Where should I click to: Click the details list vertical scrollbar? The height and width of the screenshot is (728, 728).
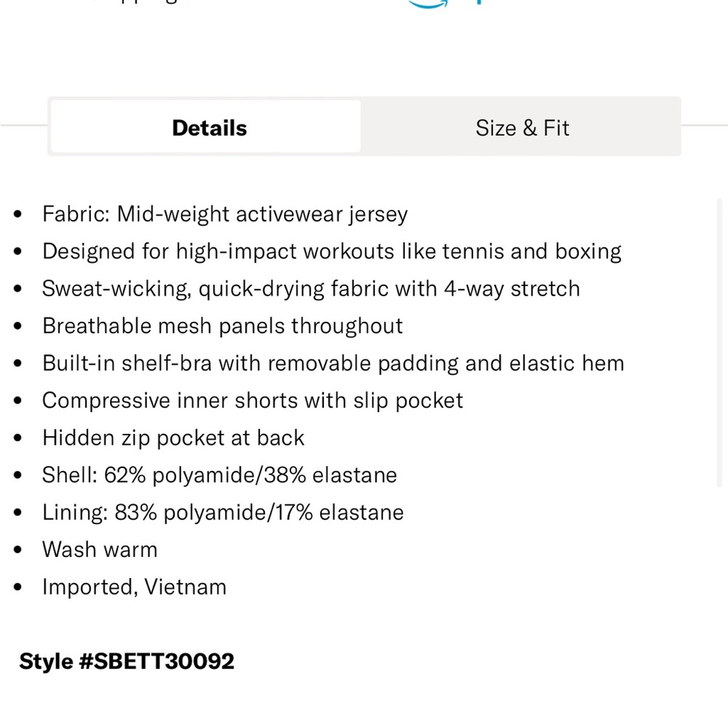pos(719,343)
